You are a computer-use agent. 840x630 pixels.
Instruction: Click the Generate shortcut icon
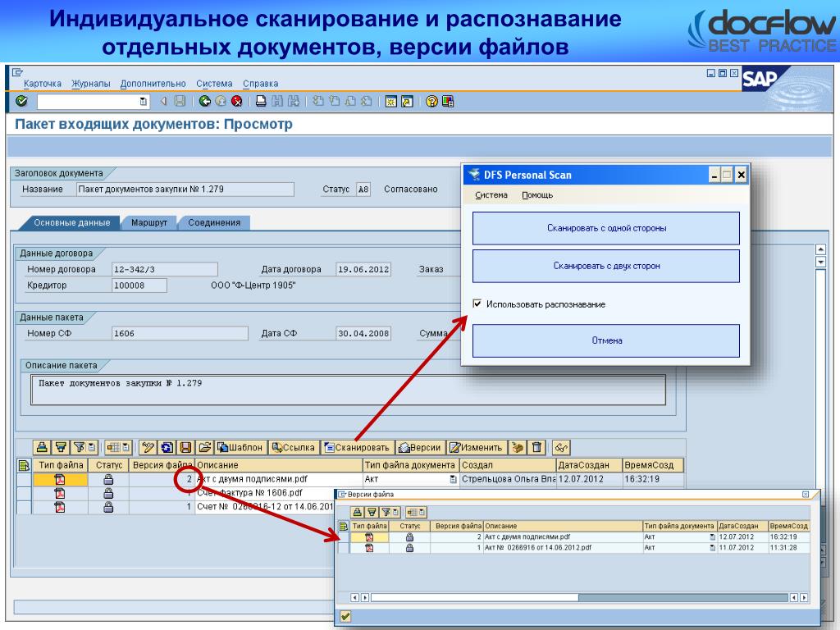click(407, 101)
